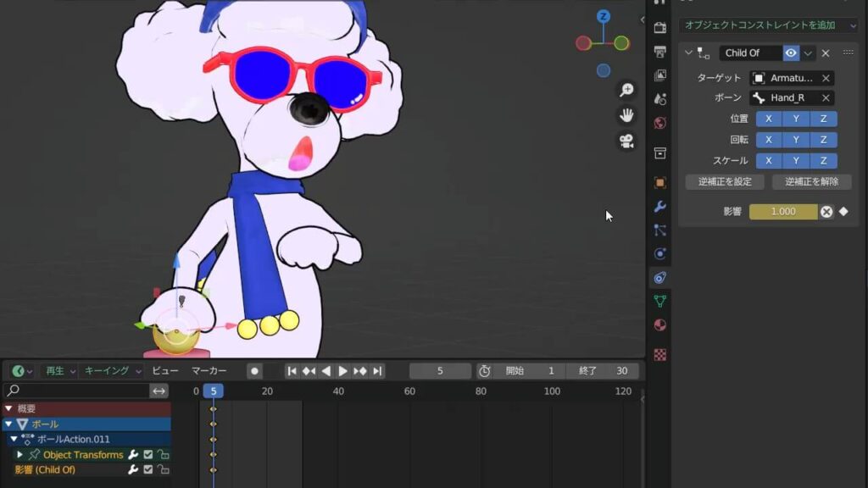Click the influence animation keyframe diamond
This screenshot has height=488, width=868.
point(843,211)
